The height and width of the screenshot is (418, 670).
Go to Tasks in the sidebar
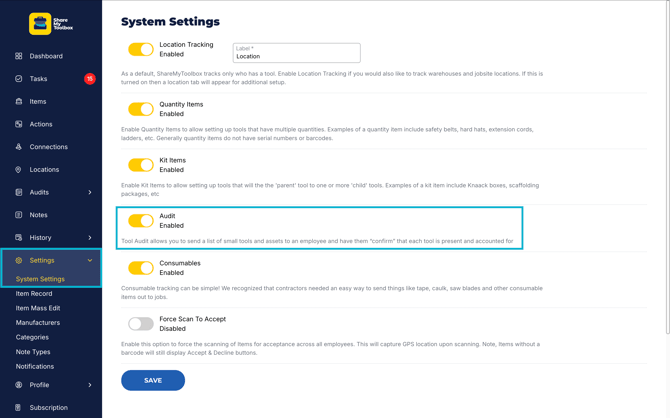(38, 79)
